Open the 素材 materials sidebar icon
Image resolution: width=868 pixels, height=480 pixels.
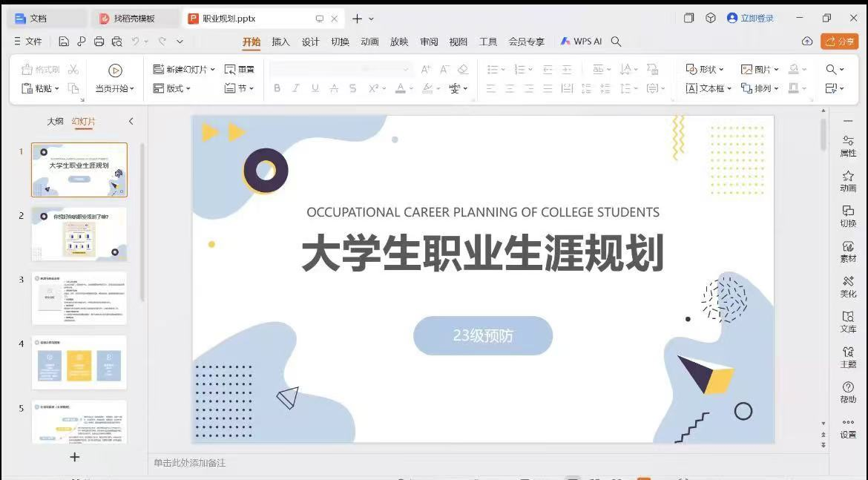848,251
